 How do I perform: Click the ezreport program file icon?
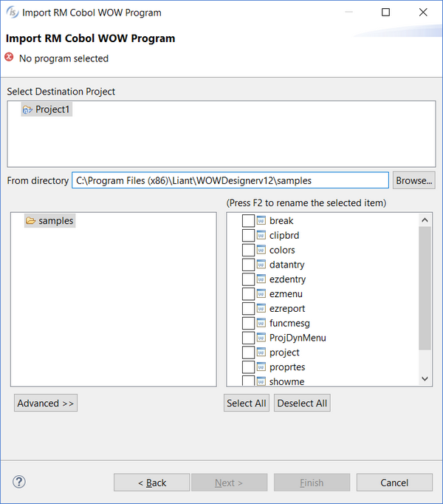tap(261, 308)
